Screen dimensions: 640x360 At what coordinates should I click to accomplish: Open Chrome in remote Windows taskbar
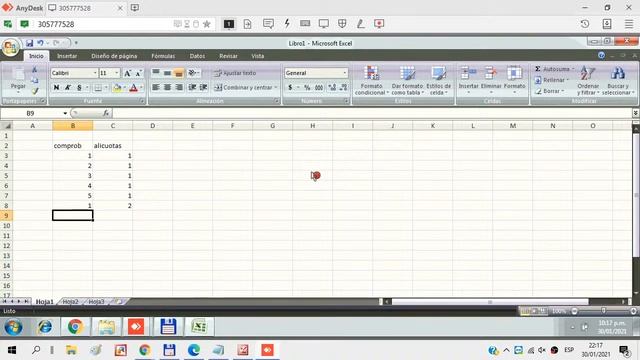[75, 327]
